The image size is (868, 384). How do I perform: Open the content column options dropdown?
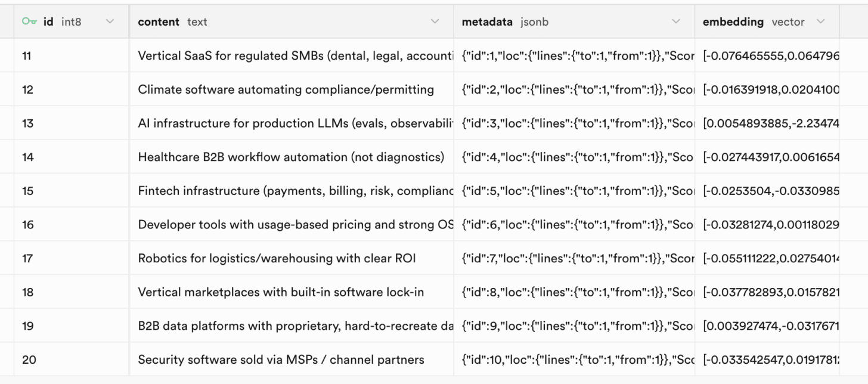tap(435, 21)
